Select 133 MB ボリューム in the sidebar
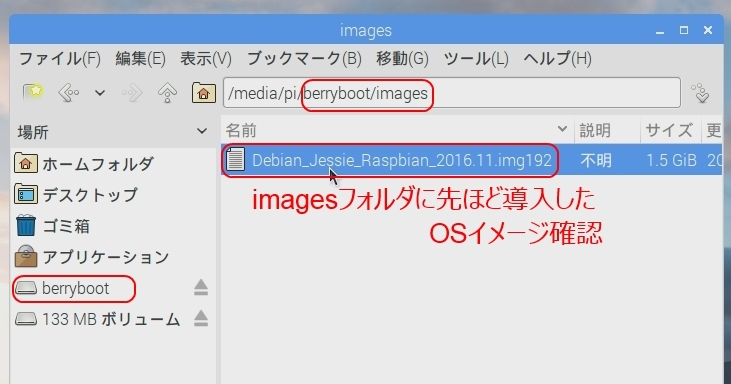Viewport: 731px width, 384px height. [x=98, y=319]
